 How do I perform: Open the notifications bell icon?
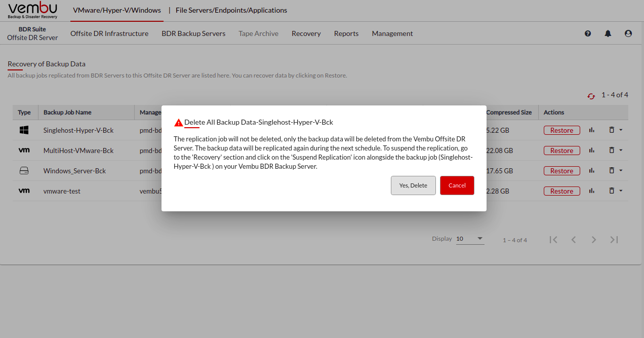tap(608, 33)
